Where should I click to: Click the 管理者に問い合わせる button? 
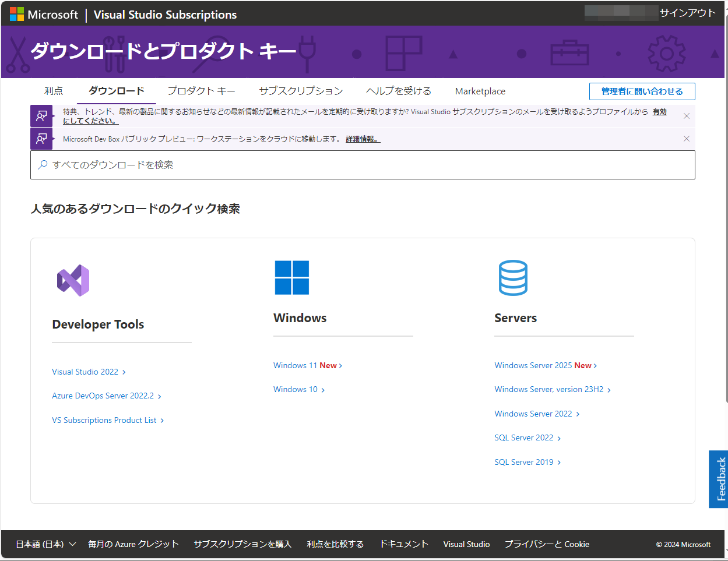point(642,91)
